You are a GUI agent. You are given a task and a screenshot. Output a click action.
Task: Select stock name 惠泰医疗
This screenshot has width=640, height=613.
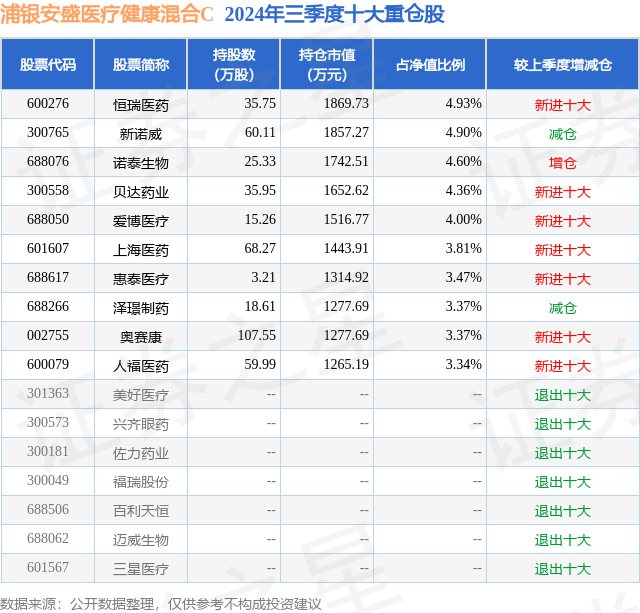tap(141, 279)
